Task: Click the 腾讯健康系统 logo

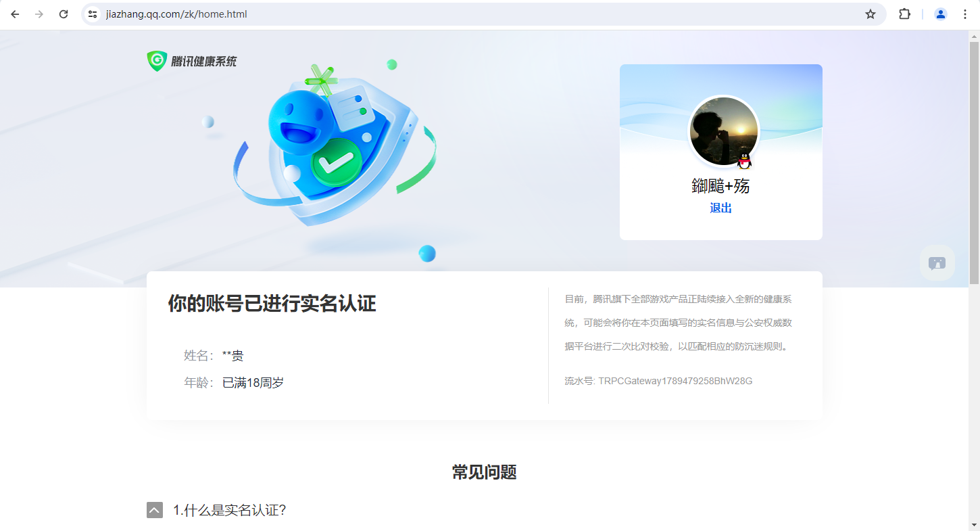Action: coord(192,61)
